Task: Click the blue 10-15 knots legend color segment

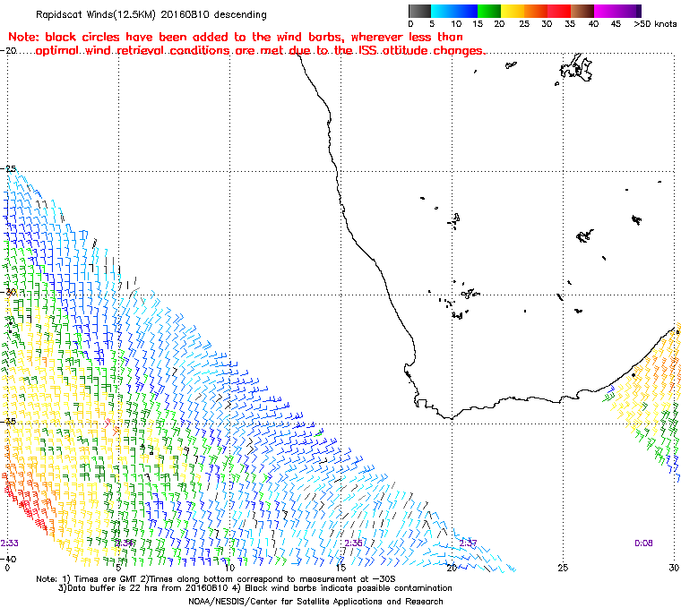Action: coord(466,11)
